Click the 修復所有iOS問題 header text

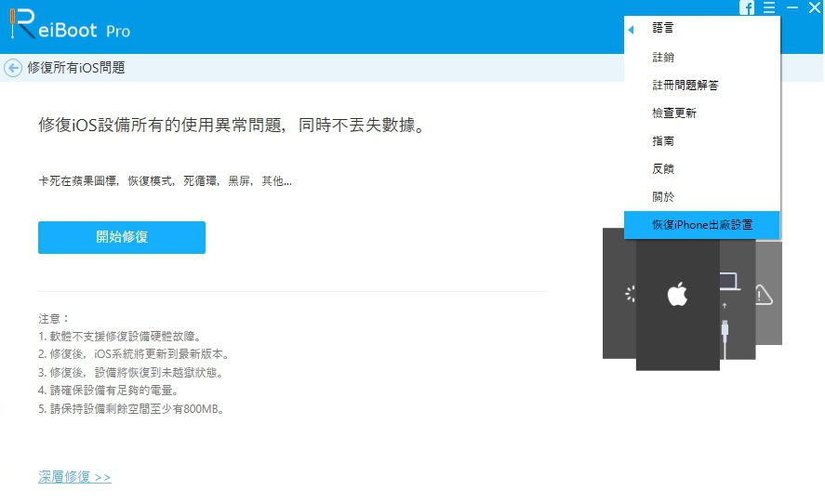[x=76, y=68]
